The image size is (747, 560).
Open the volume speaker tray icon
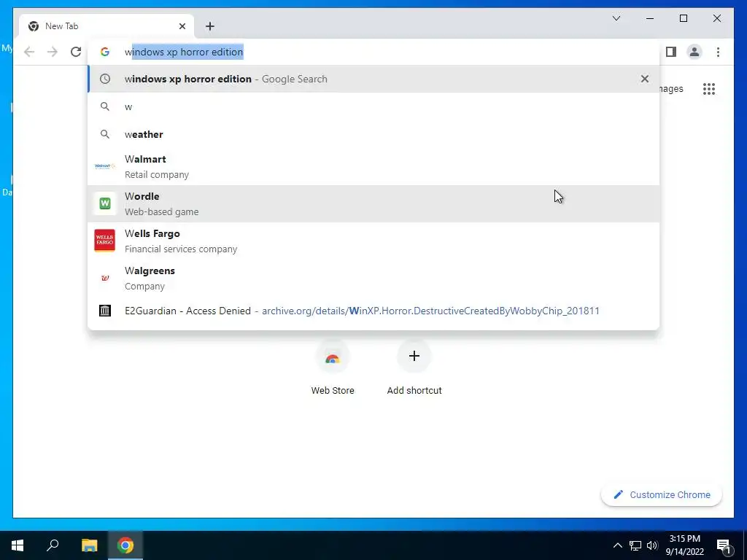tap(652, 545)
